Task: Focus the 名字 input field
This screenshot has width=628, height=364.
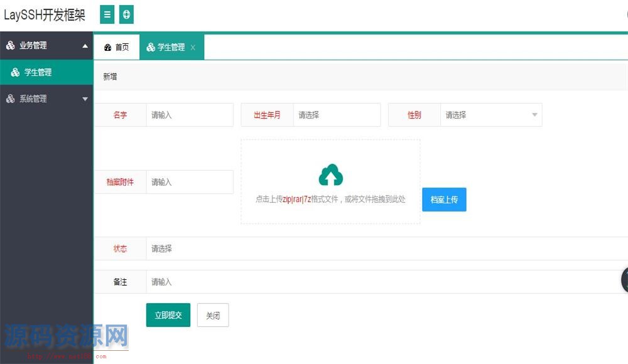Action: point(190,115)
